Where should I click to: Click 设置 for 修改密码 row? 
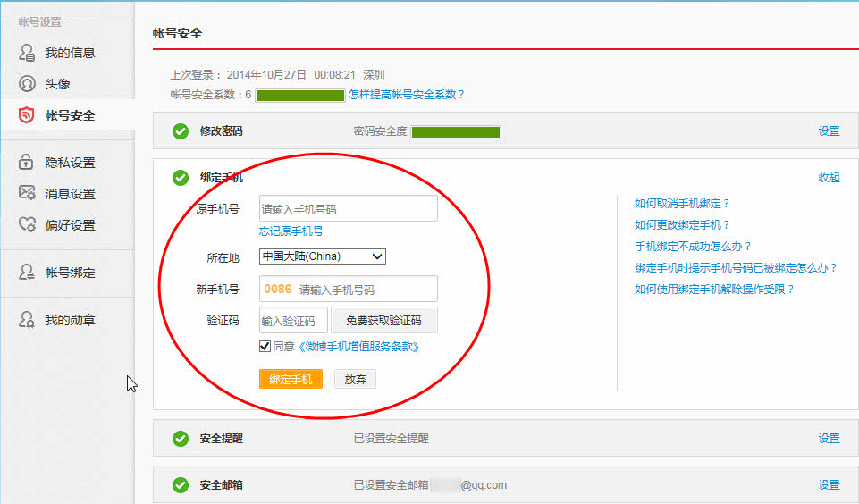pyautogui.click(x=829, y=131)
